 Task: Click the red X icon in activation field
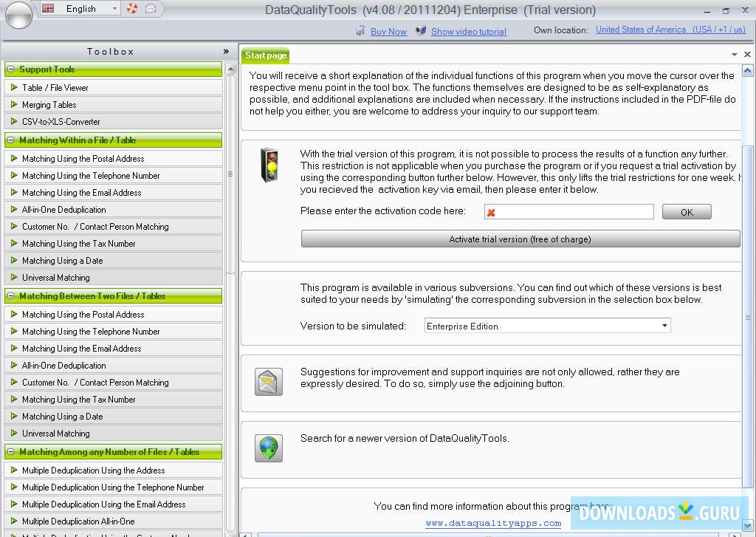[491, 212]
